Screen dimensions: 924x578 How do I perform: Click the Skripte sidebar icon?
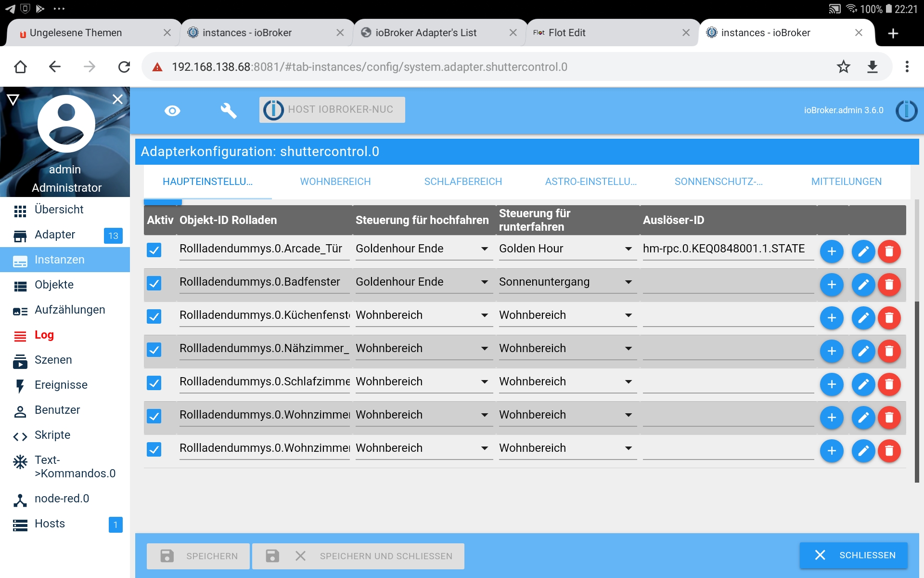pyautogui.click(x=19, y=435)
